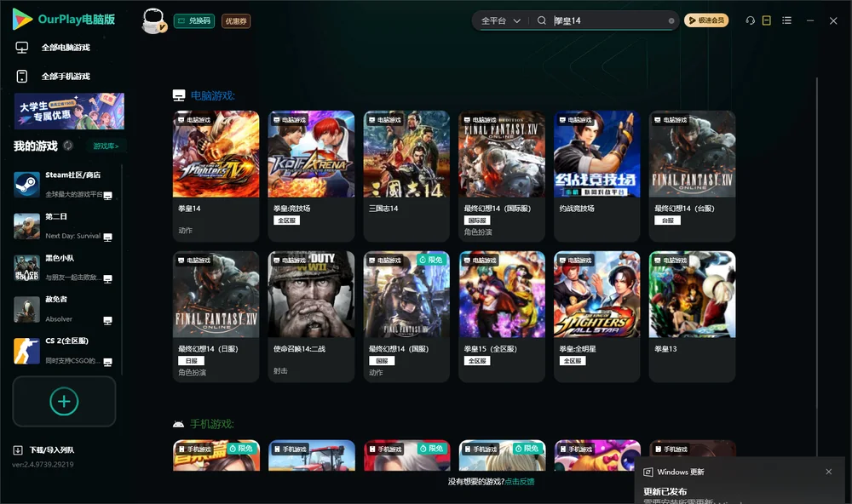
Task: Click the search magnifier icon
Action: (542, 20)
